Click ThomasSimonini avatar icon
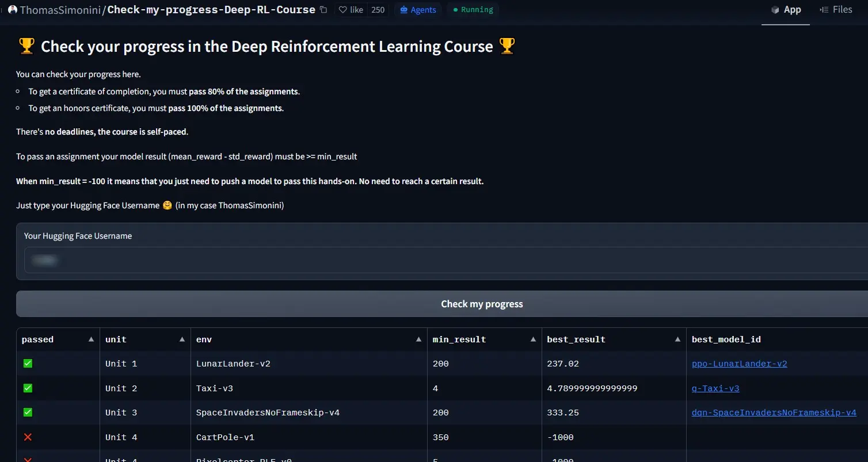Image resolution: width=868 pixels, height=462 pixels. point(13,9)
